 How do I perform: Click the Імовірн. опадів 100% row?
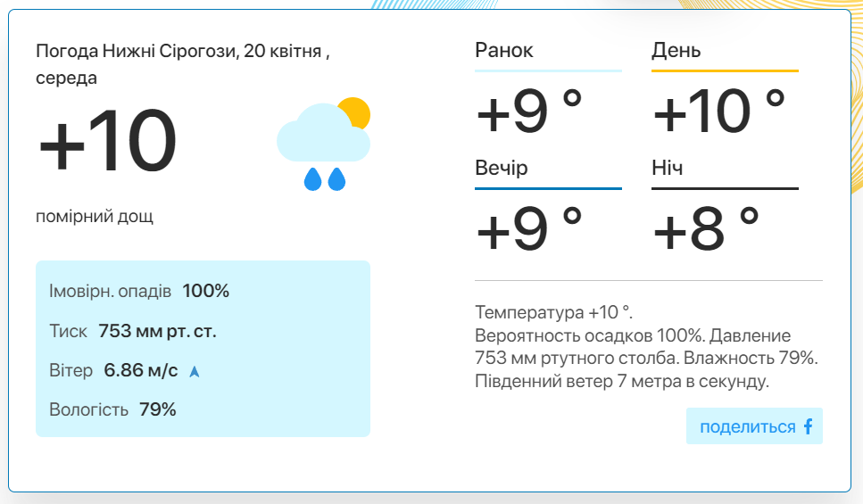coord(139,291)
